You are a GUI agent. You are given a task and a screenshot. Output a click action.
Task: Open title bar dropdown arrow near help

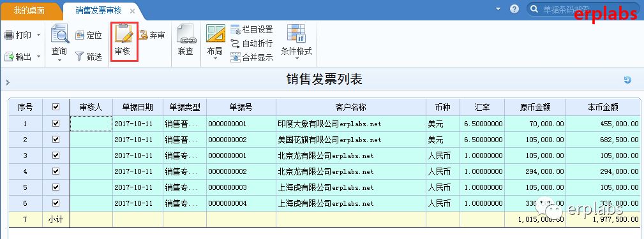pyautogui.click(x=498, y=9)
